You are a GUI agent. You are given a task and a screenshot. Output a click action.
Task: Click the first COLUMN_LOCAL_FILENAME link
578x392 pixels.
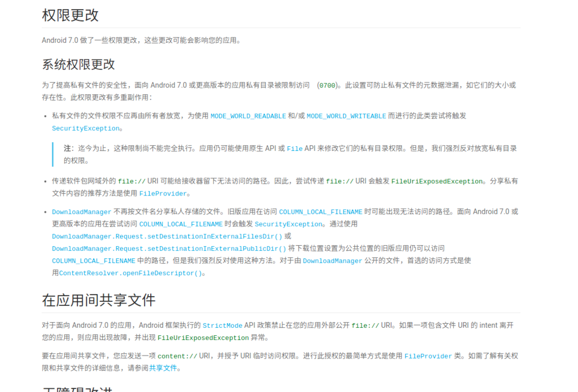[x=321, y=212]
